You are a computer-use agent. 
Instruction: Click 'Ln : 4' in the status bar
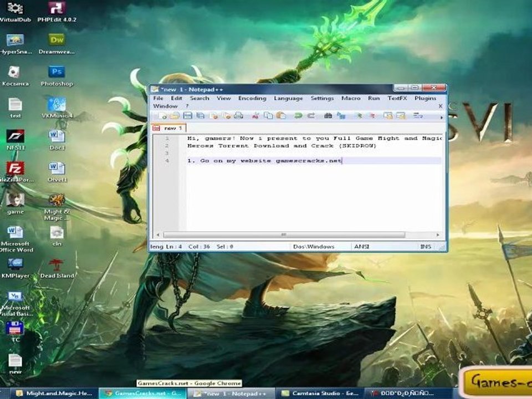pos(173,247)
